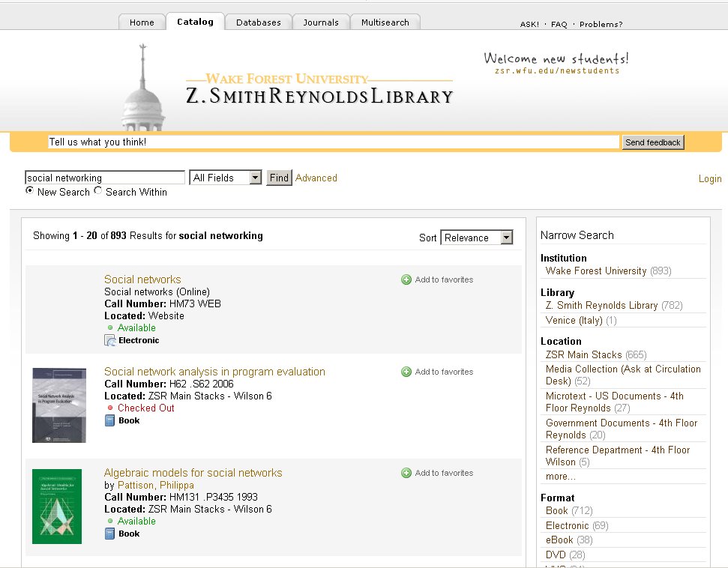Select the New Search radio button
The width and height of the screenshot is (728, 568).
(30, 191)
